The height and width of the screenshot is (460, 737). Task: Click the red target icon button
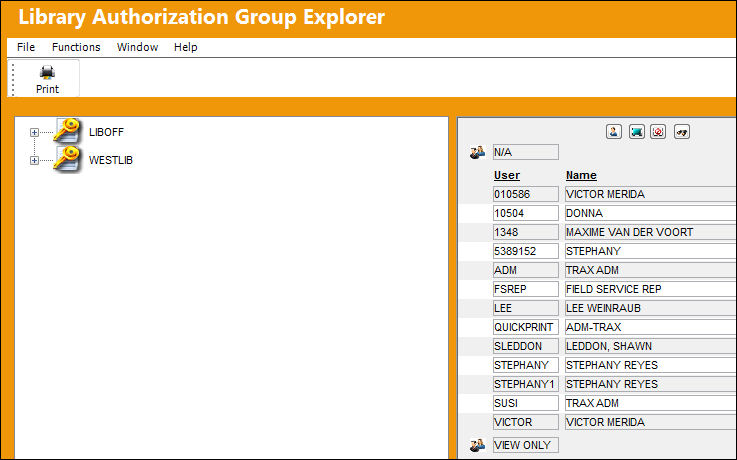pyautogui.click(x=658, y=132)
